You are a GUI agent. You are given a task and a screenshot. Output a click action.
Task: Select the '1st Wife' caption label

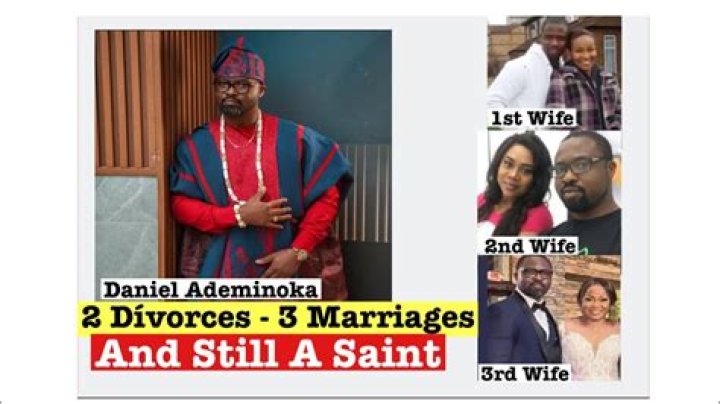533,118
